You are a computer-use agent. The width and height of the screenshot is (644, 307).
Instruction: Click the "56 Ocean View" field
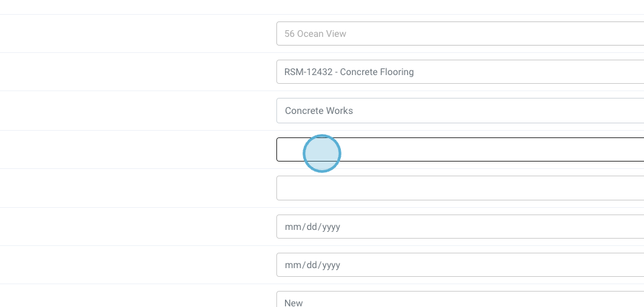point(460,34)
